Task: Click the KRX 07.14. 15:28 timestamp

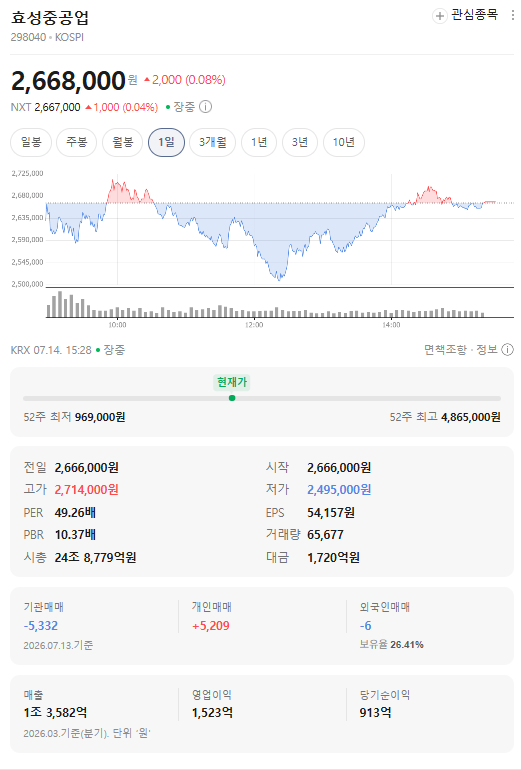Action: click(51, 350)
